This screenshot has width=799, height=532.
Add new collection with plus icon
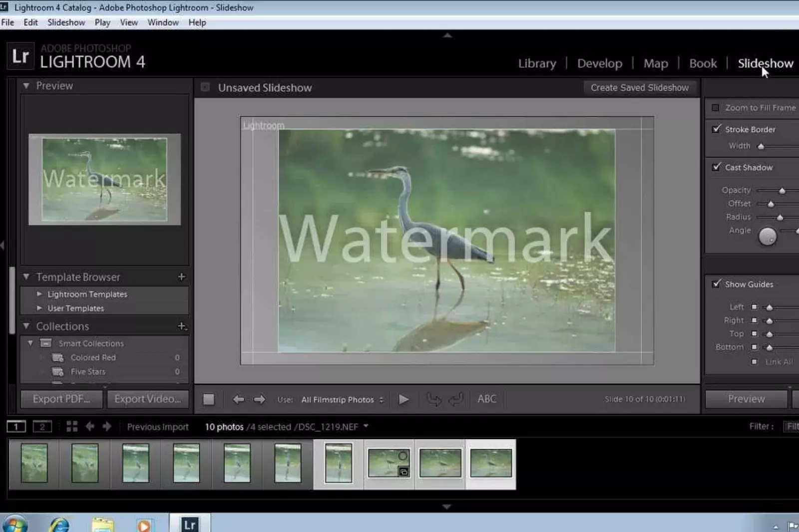coord(182,326)
